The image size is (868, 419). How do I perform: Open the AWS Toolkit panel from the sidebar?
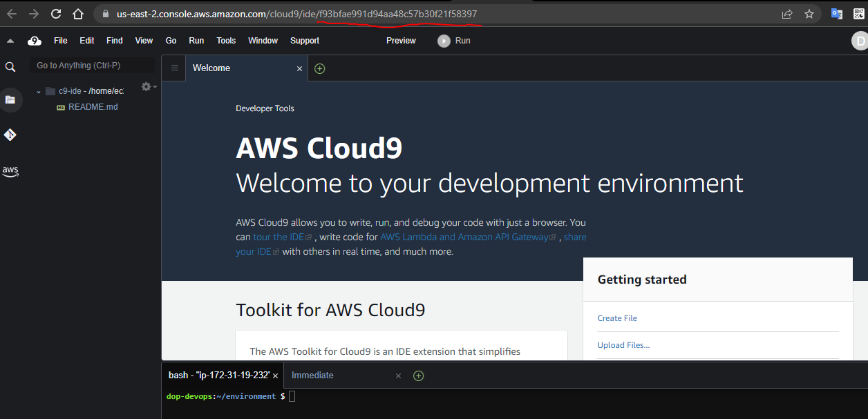[10, 171]
